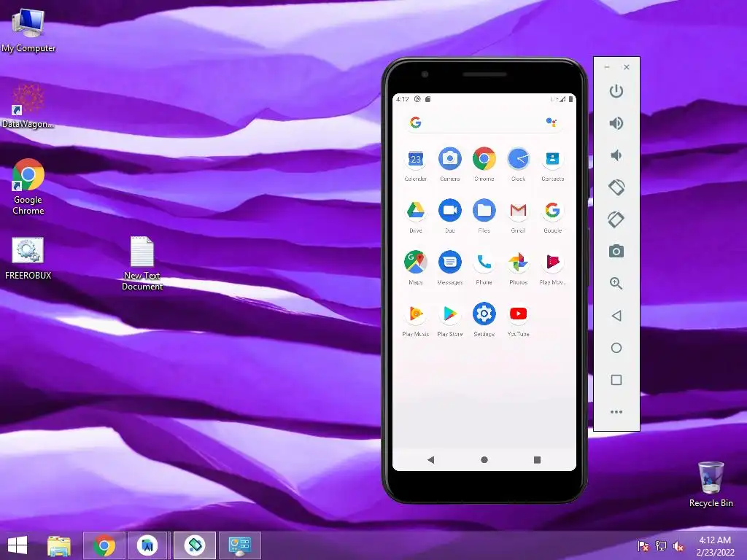Close the emulator using the toolbar X
Image resolution: width=747 pixels, height=560 pixels.
pos(627,67)
